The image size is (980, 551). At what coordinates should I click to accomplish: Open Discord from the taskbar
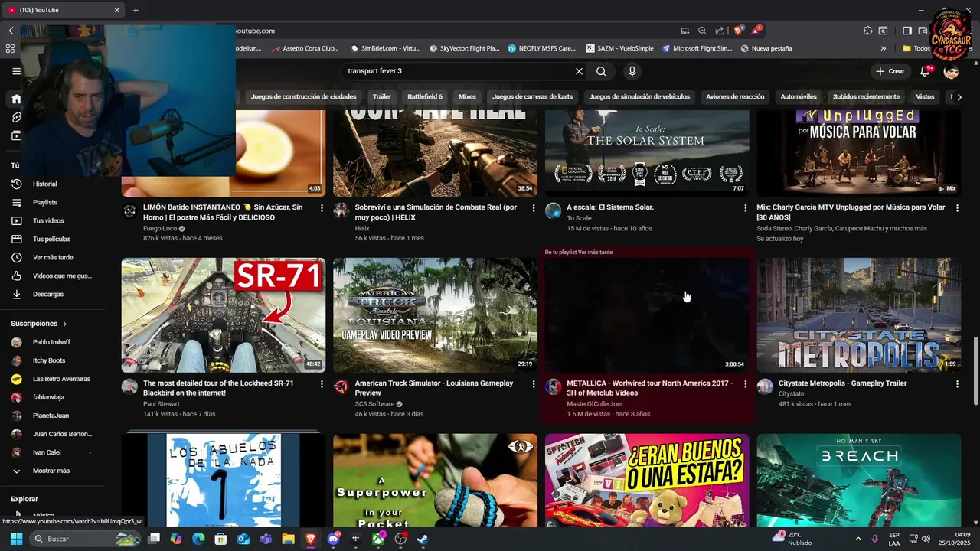pyautogui.click(x=333, y=539)
